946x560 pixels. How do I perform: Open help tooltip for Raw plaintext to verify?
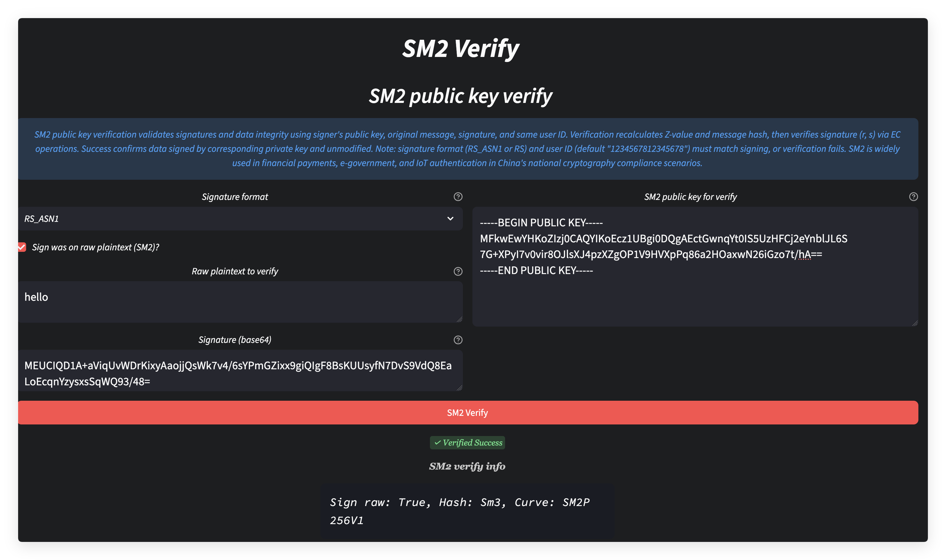coord(458,271)
